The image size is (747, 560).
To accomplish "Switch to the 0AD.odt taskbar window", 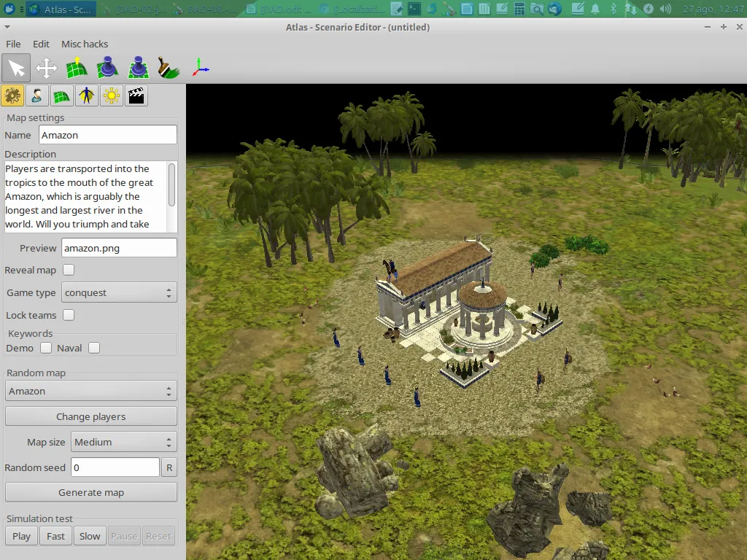I will coord(279,9).
